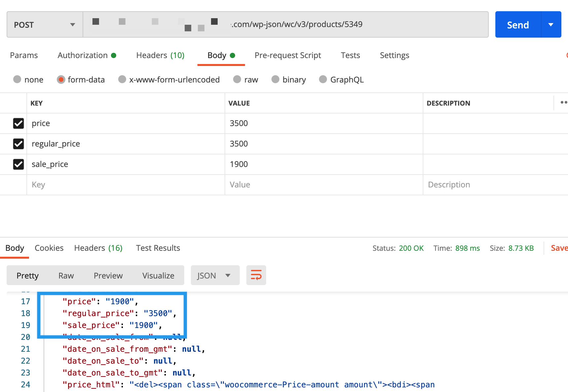Click the empty Key input field

(126, 185)
